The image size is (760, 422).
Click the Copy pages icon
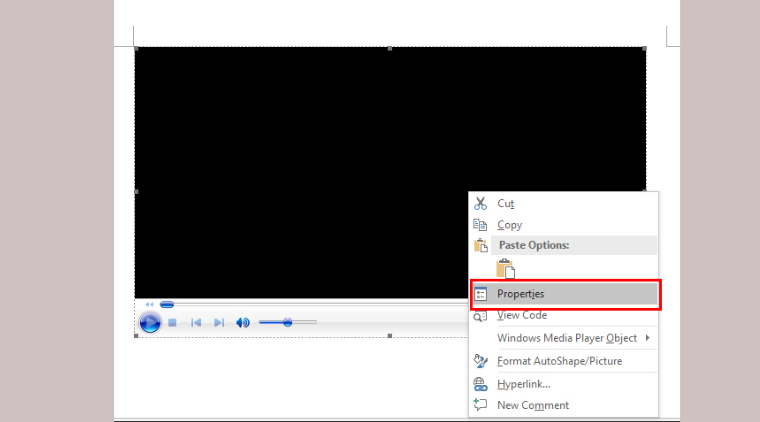pyautogui.click(x=480, y=225)
